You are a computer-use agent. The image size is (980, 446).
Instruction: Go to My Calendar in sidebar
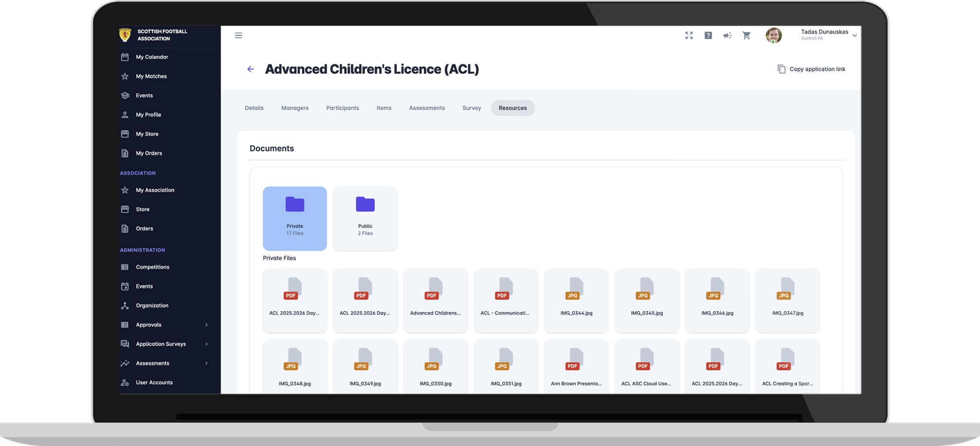click(152, 57)
